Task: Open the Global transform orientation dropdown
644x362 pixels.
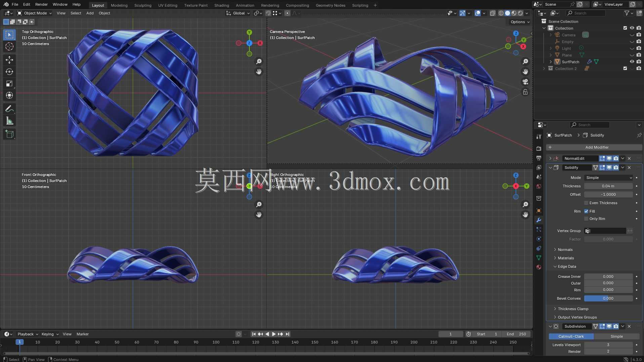Action: [x=238, y=13]
